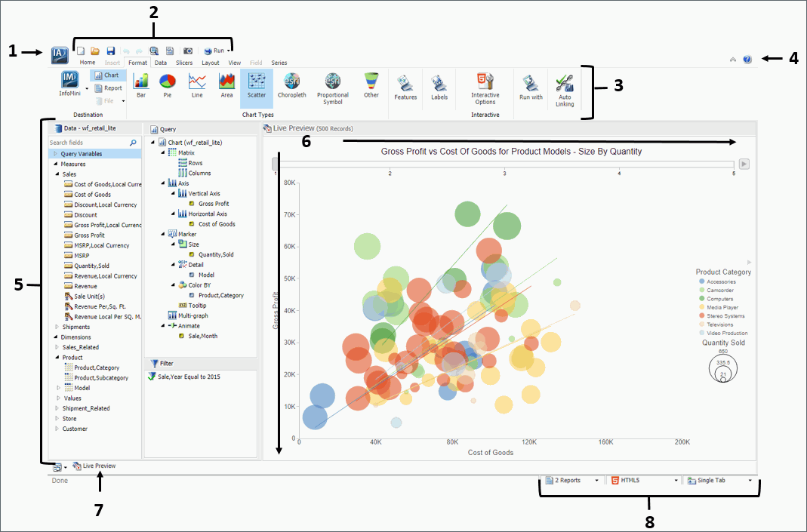
Task: Collapse the Product dimension
Action: click(57, 357)
